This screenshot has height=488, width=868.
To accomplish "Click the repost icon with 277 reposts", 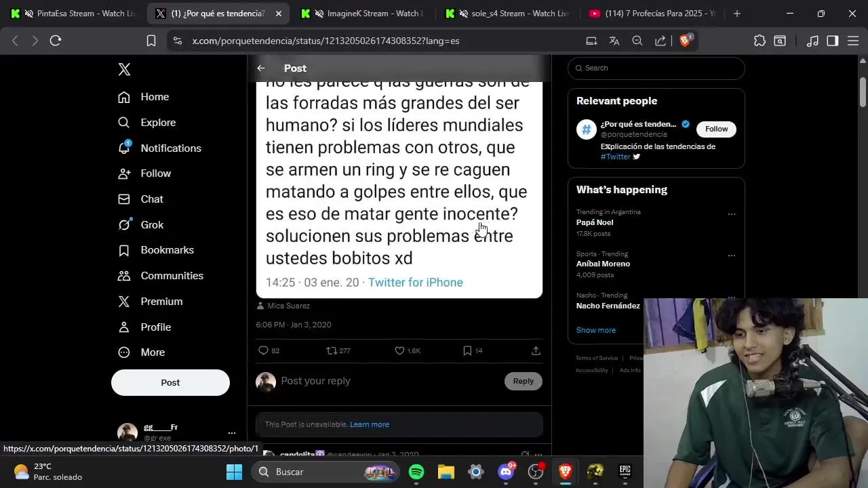I will coord(331,350).
